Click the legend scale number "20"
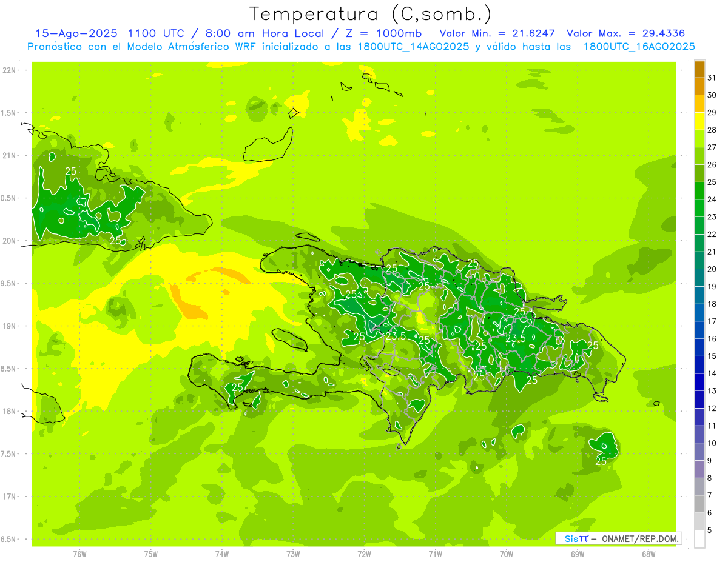 (x=712, y=269)
